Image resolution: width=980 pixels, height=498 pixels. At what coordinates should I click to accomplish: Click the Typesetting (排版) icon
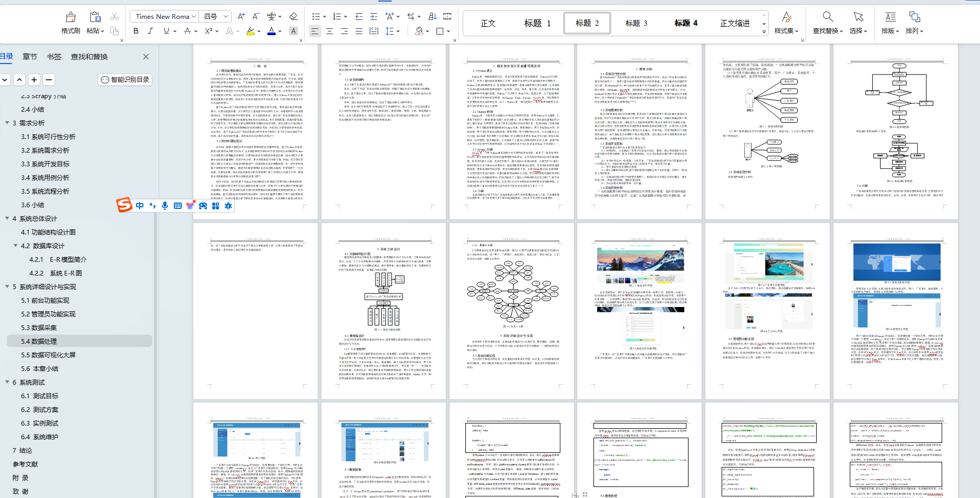(x=890, y=17)
